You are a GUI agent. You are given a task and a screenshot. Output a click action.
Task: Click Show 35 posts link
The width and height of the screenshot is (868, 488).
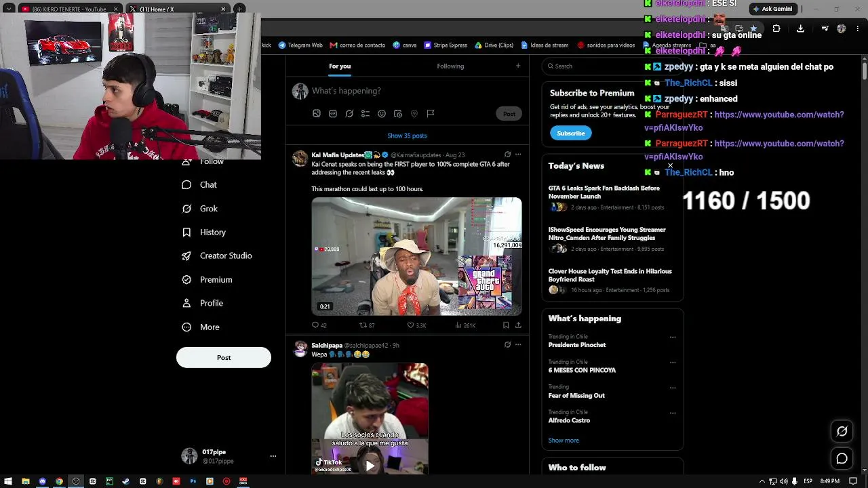pyautogui.click(x=407, y=136)
